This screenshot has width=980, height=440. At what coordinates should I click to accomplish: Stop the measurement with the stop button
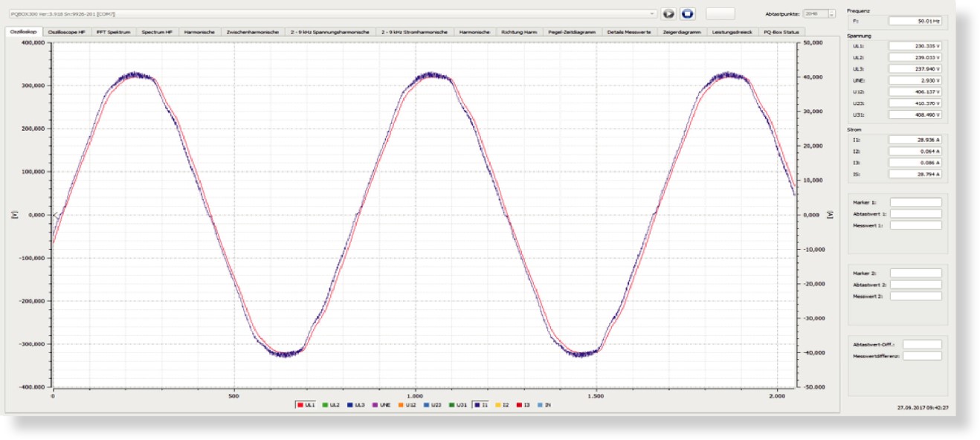688,13
